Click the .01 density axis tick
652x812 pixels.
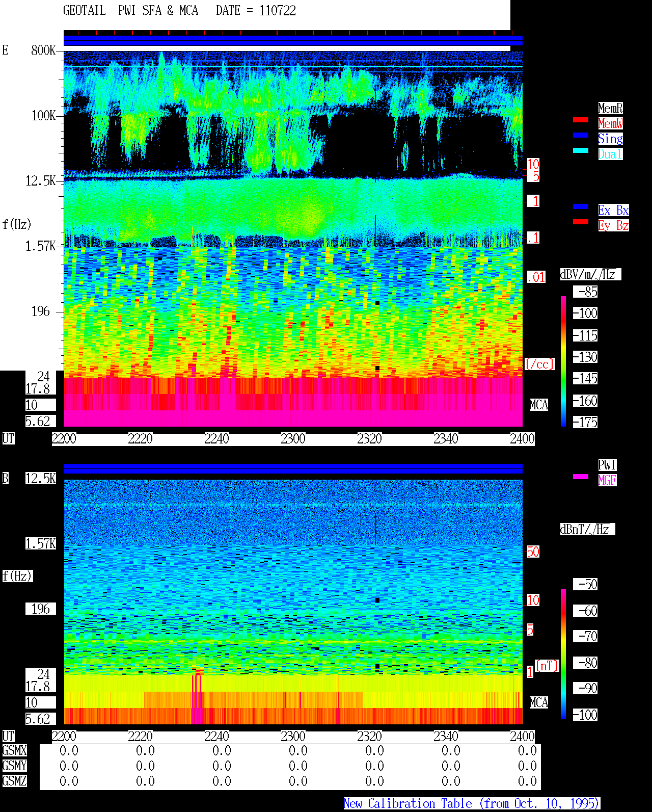coord(536,277)
